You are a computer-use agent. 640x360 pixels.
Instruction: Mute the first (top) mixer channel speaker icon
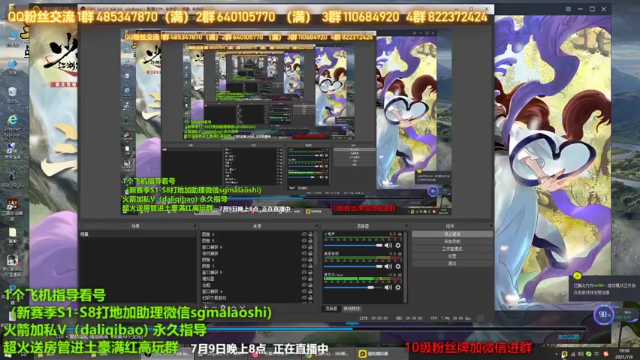pyautogui.click(x=388, y=245)
